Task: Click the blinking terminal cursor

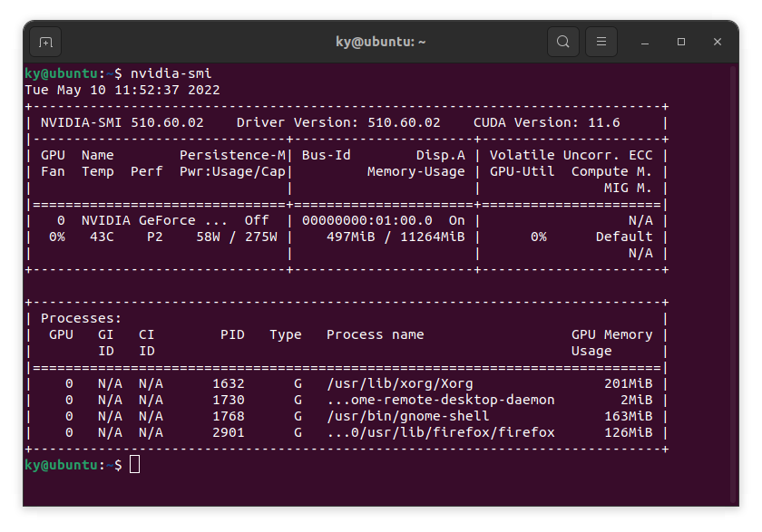Action: (x=137, y=464)
